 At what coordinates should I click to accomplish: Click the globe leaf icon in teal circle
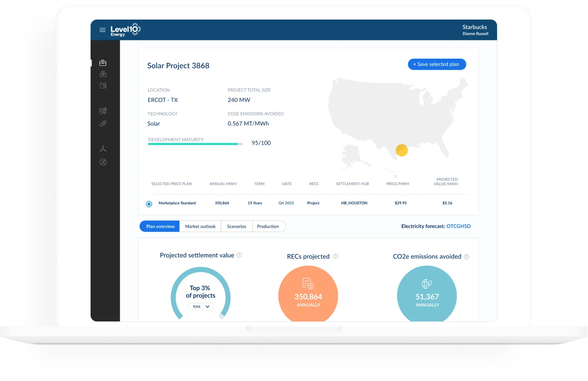pos(427,283)
